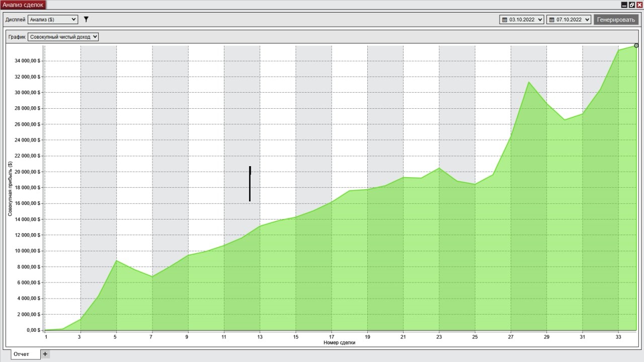Image resolution: width=644 pixels, height=362 pixels.
Task: Click the Номер сделки x-axis title
Action: (x=340, y=343)
